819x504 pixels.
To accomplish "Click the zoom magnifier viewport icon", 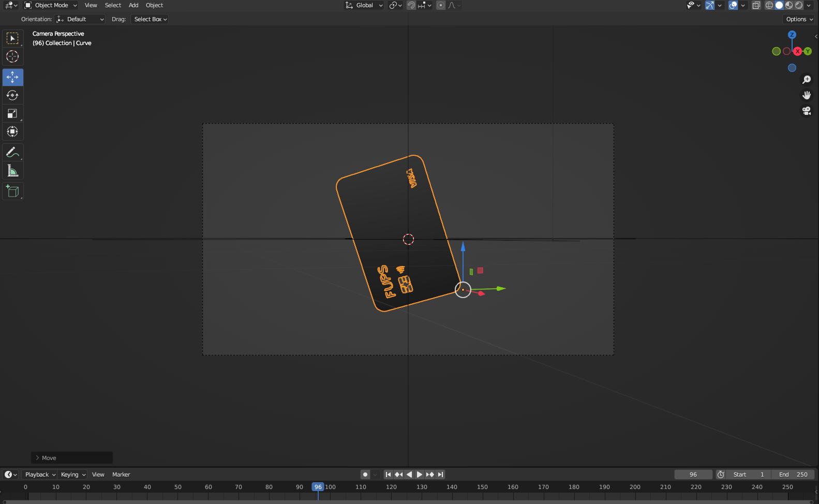I will point(806,80).
